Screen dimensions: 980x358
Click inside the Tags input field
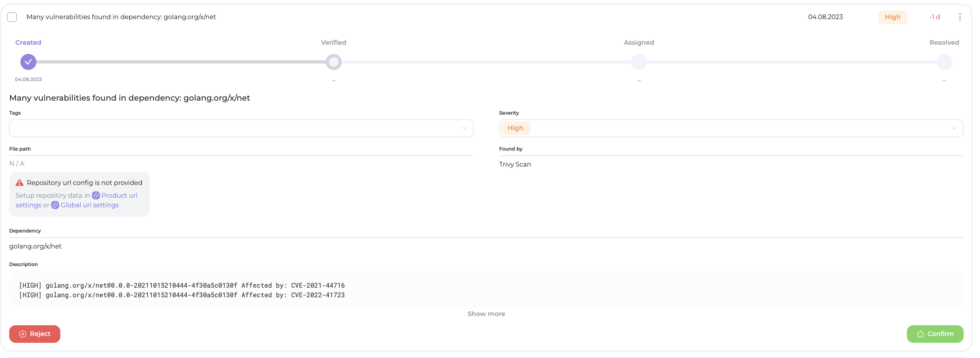pyautogui.click(x=232, y=128)
